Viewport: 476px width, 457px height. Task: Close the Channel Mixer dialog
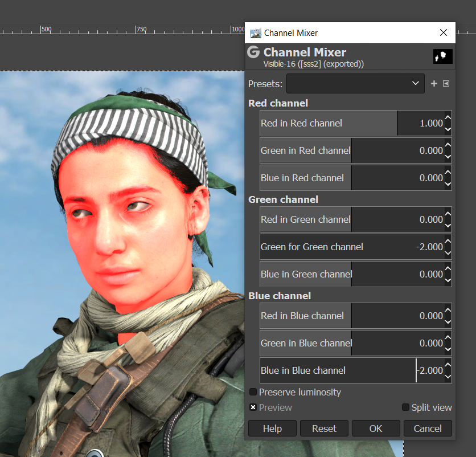point(444,32)
